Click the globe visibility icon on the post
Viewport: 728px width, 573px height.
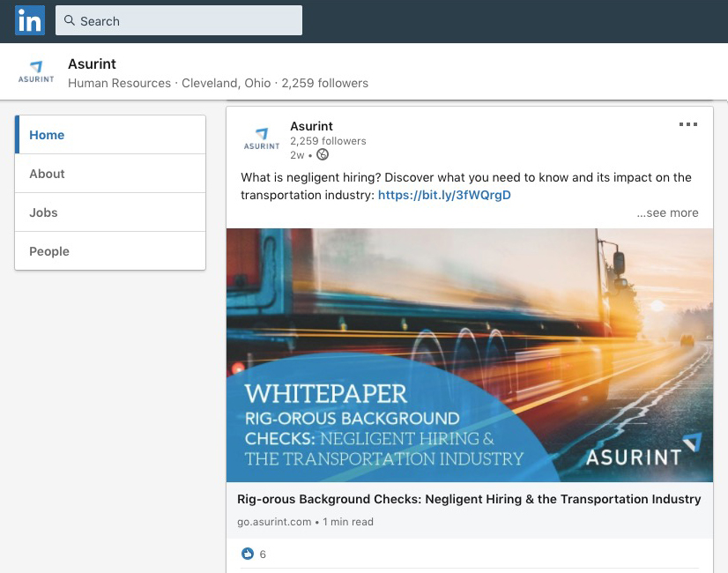click(323, 154)
